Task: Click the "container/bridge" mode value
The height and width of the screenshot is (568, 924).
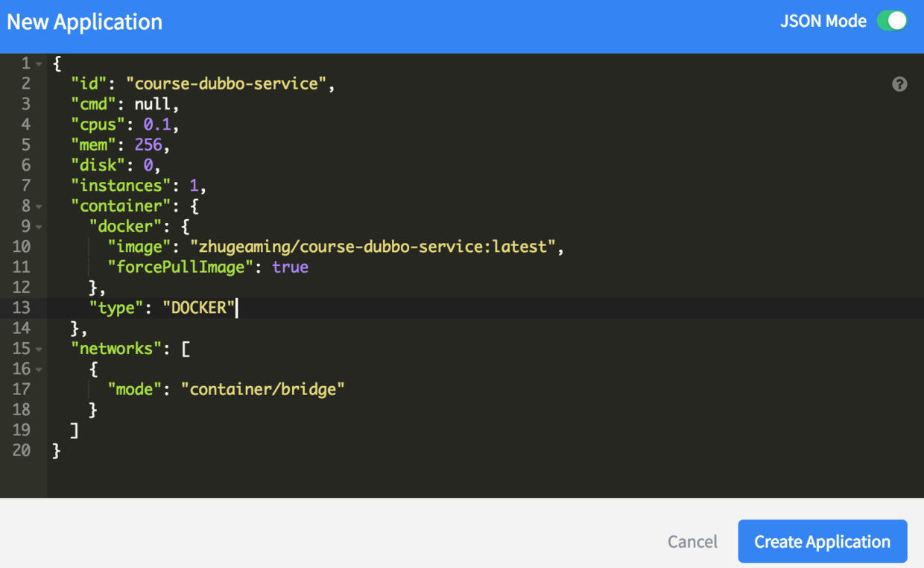Action: [263, 389]
